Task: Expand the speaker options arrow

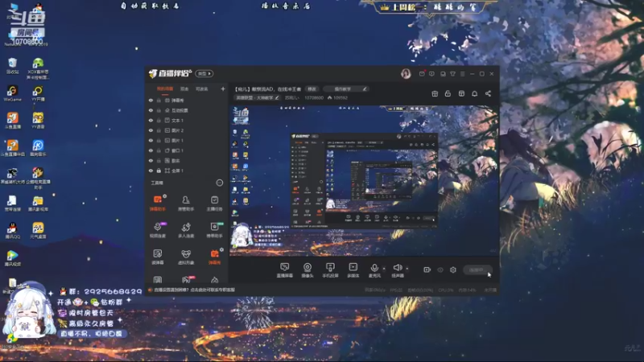Action: pos(407,269)
